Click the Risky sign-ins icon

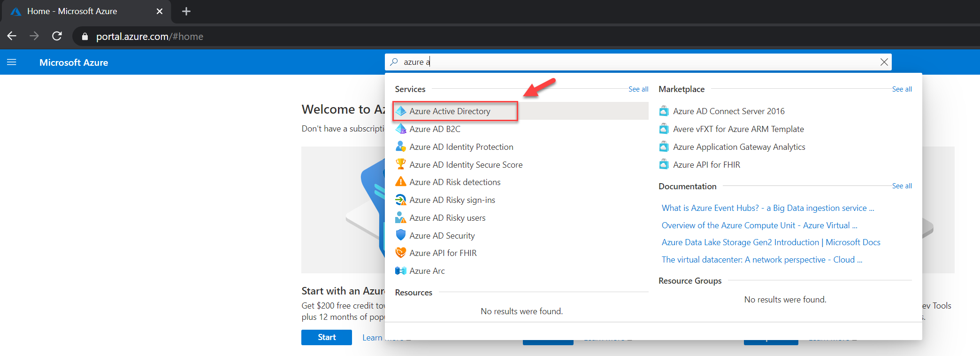coord(401,200)
